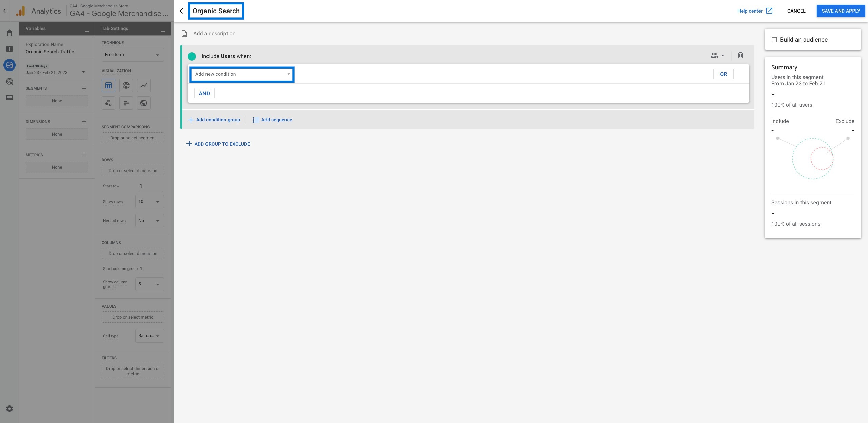Enable segment inclusion with green toggle
Viewport: 868px width, 423px height.
coord(192,56)
